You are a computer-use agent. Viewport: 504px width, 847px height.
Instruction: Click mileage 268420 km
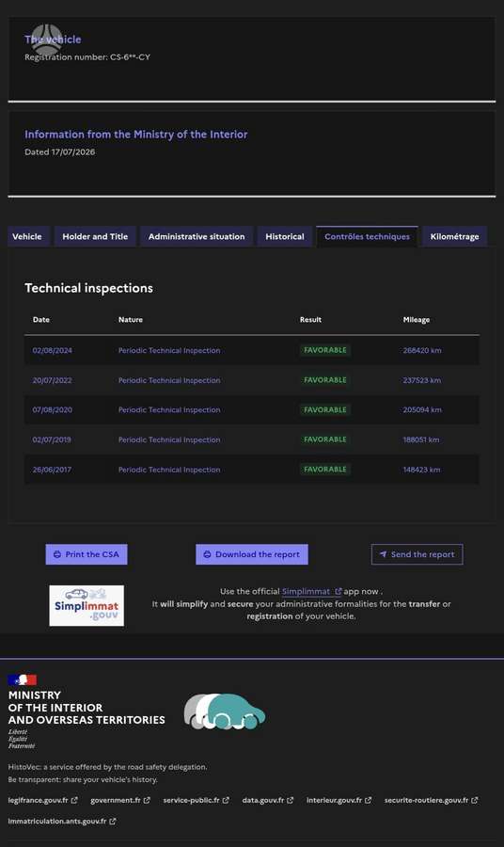422,351
